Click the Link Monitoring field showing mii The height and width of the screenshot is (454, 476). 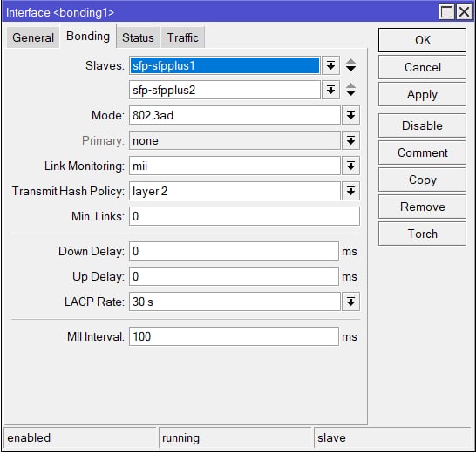pos(235,166)
